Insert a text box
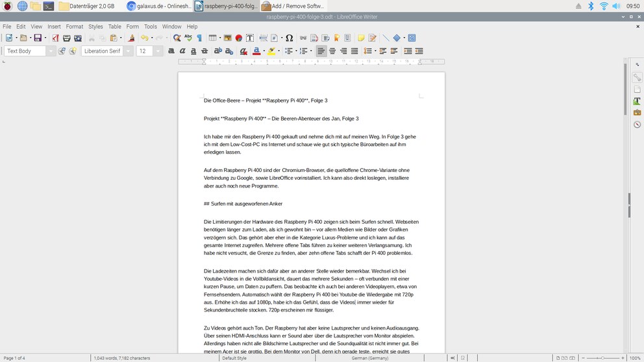This screenshot has width=644, height=362. coord(250,38)
